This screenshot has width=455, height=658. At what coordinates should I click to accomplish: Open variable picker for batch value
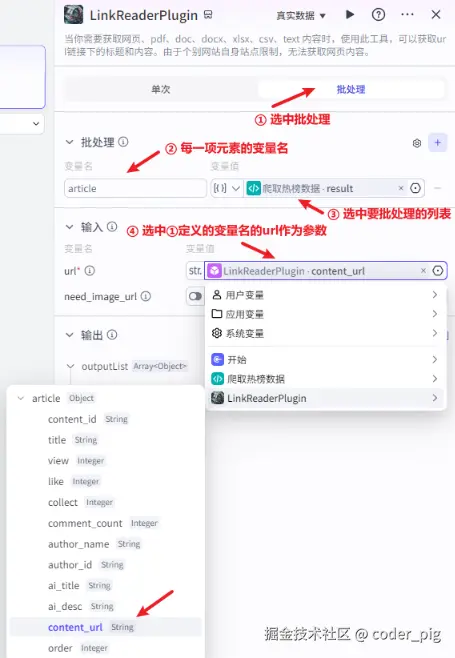(415, 188)
